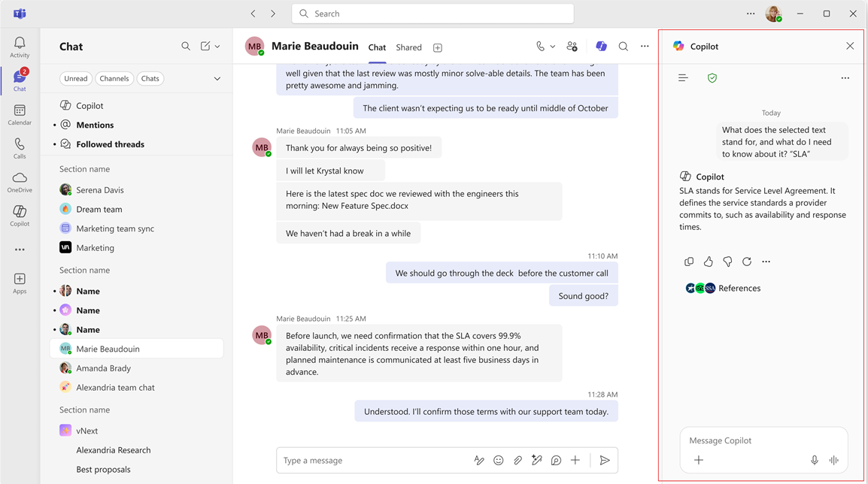Open the Activity feed
Viewport: 868px width, 484px height.
20,47
